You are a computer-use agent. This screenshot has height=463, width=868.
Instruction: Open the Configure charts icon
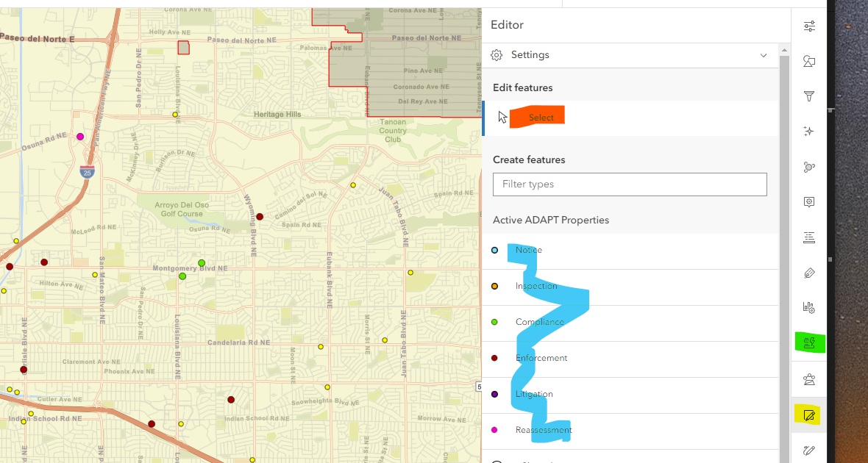pyautogui.click(x=809, y=308)
